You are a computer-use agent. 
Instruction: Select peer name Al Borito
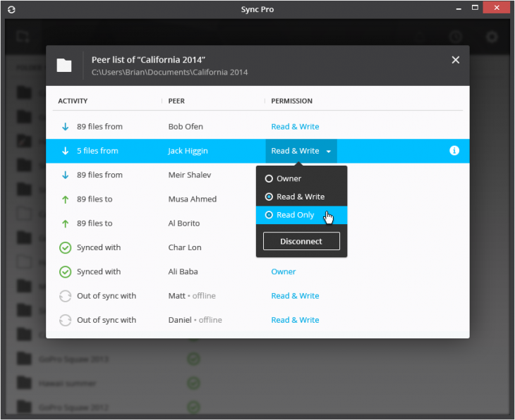[184, 223]
